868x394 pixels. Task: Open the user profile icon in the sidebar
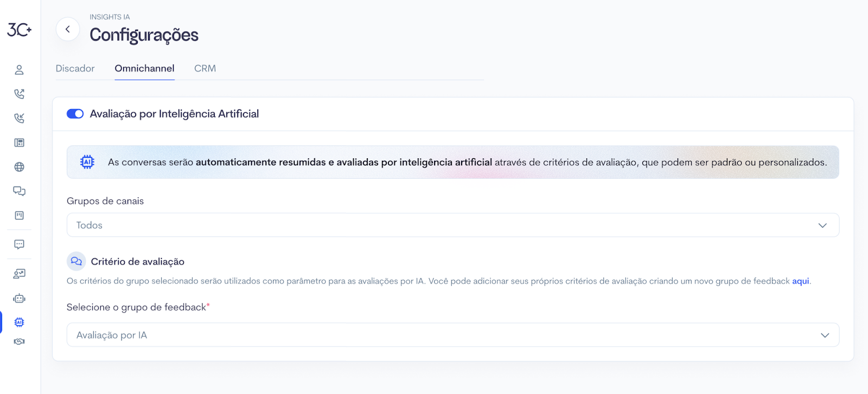[x=19, y=70]
